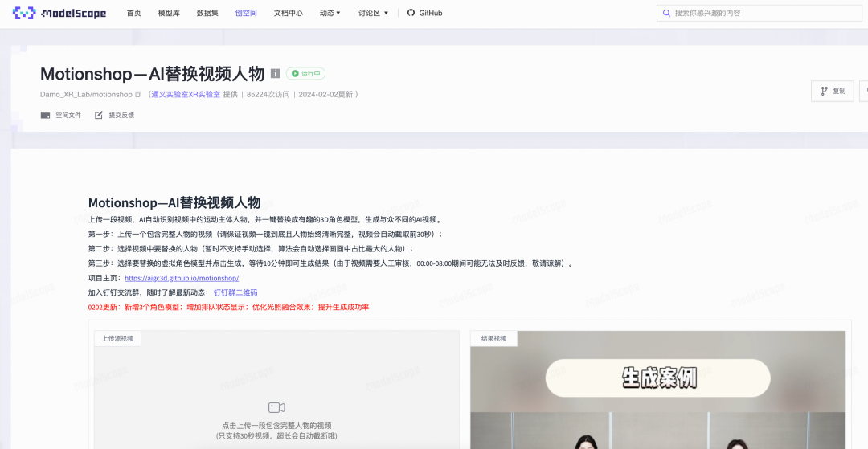
Task: Expand the 讨论区 dropdown menu
Action: click(373, 13)
